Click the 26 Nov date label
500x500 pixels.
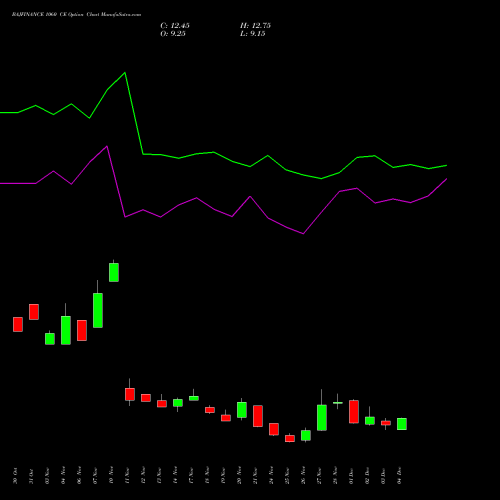303,476
